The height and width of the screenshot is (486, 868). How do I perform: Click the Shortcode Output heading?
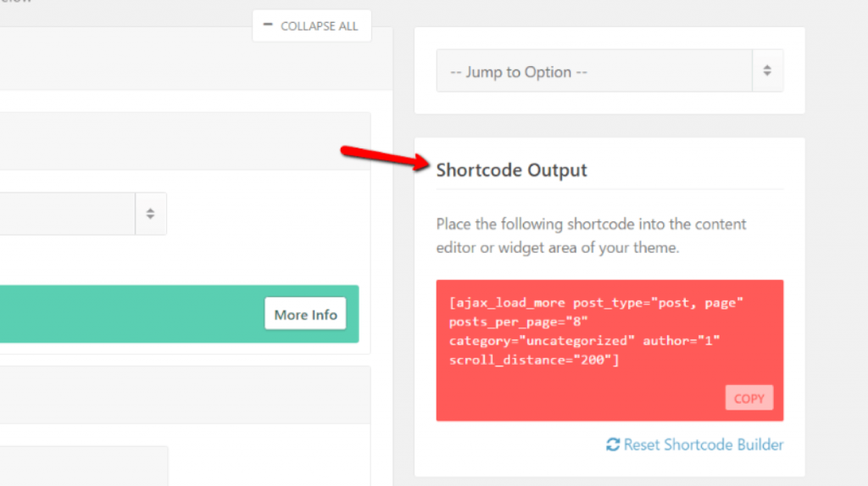(x=511, y=170)
